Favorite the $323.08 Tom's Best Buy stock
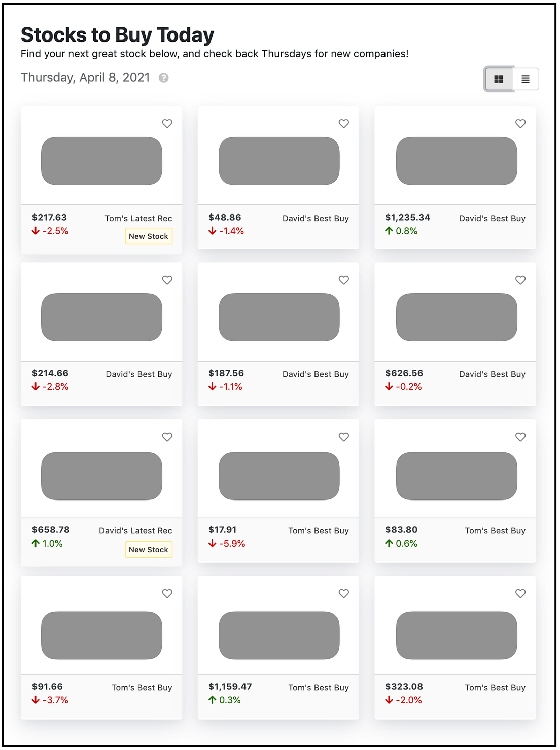This screenshot has width=560, height=750. (520, 593)
